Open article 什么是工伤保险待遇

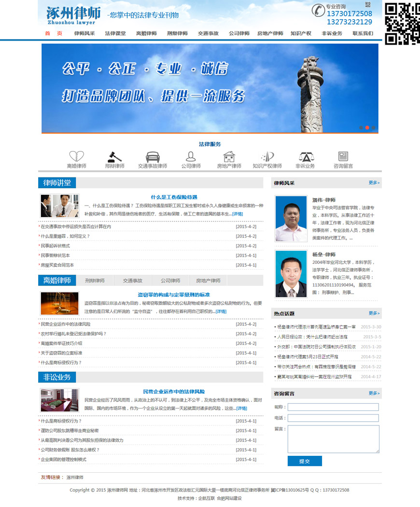(x=174, y=197)
